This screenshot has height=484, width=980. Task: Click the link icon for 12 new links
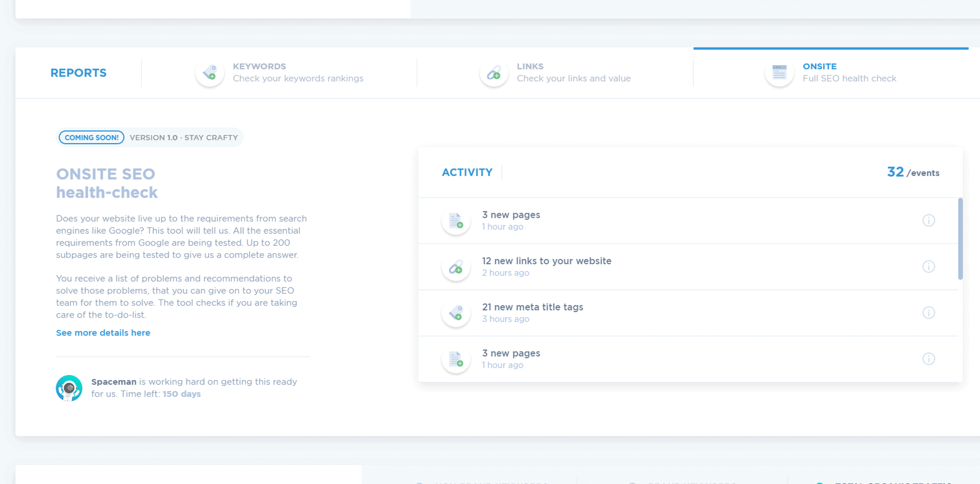coord(456,267)
